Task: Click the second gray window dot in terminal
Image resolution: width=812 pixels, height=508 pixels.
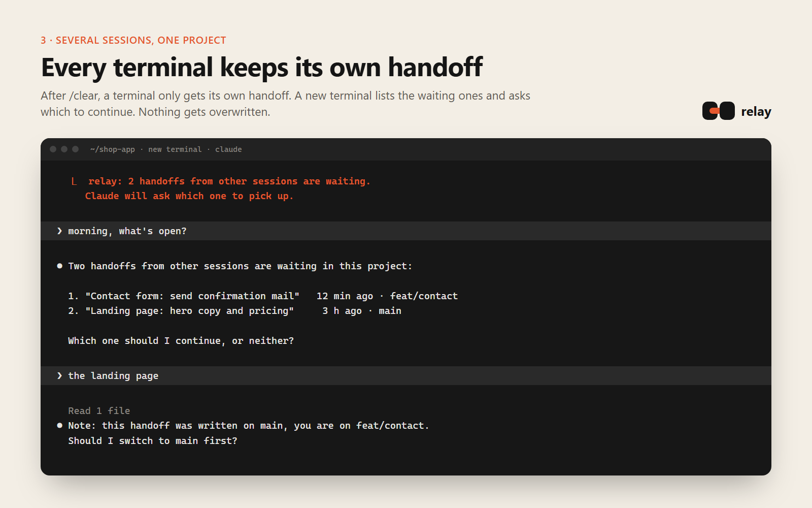Action: 64,149
